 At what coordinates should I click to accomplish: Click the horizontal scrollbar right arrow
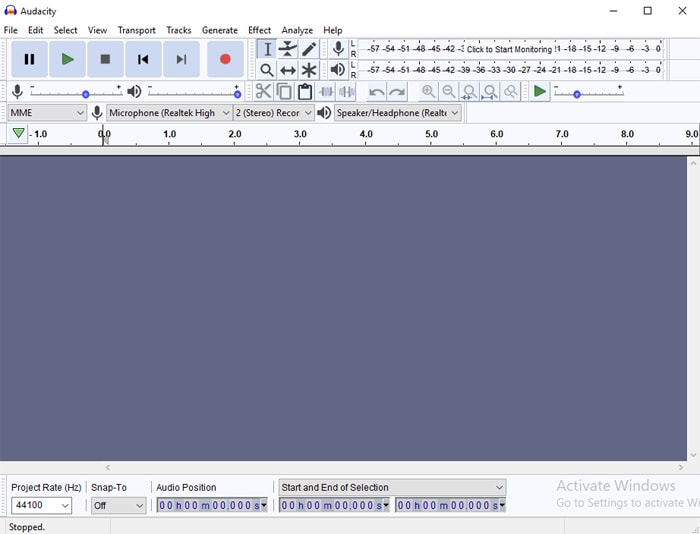681,467
